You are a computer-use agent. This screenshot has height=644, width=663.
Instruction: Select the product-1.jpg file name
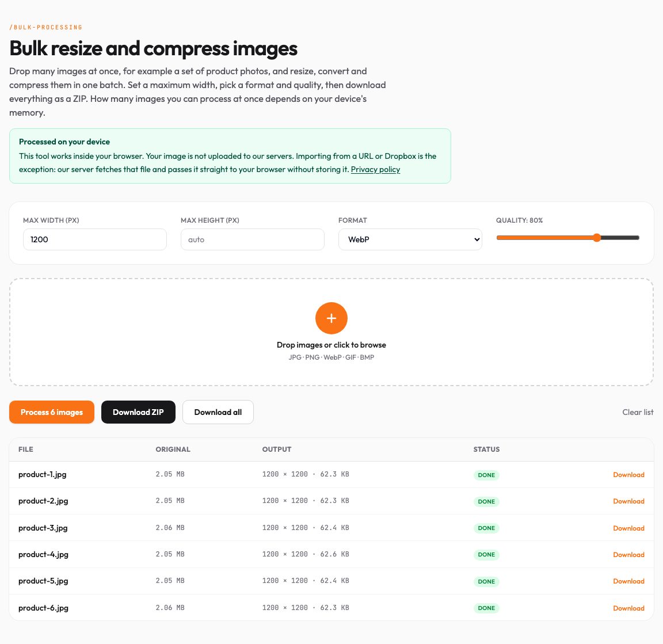42,474
